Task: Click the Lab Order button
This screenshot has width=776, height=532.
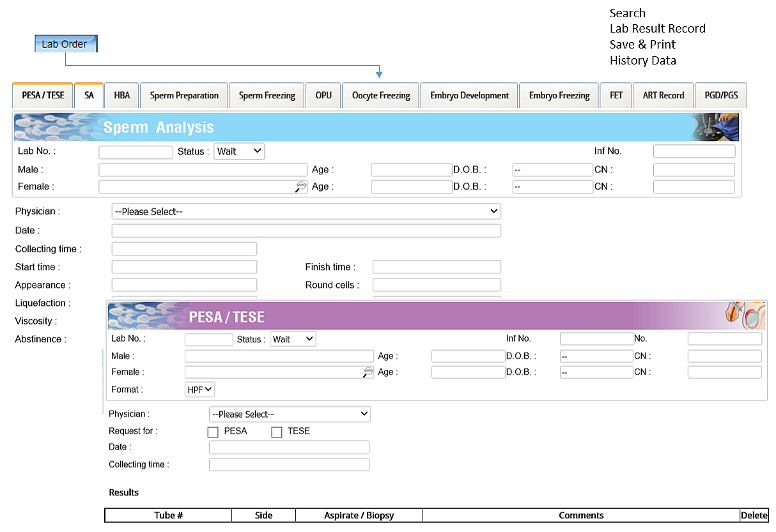Action: point(65,44)
